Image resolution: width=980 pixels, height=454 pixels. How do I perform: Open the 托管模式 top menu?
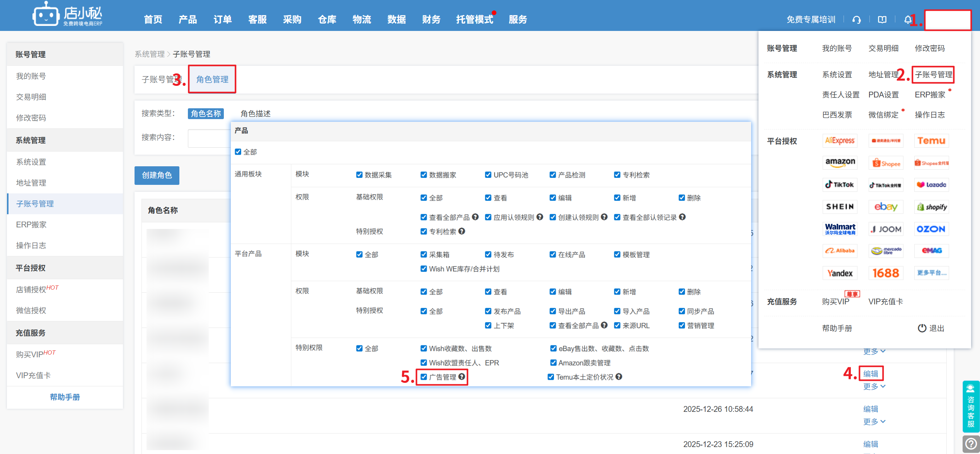(474, 19)
